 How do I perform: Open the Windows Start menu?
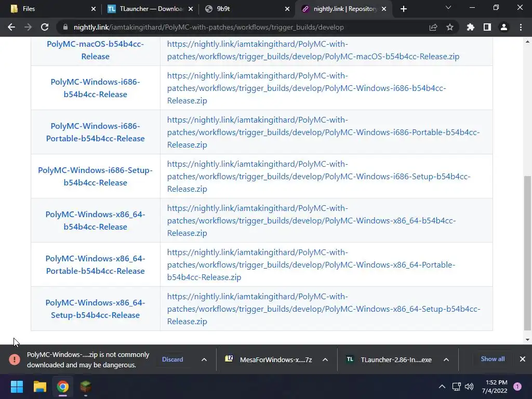[17, 387]
